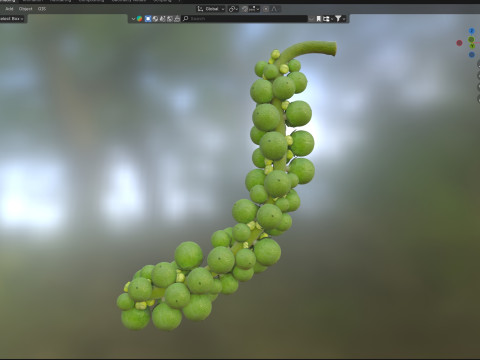Select the blue highlighted category icon
480x360 pixels.
tap(148, 19)
